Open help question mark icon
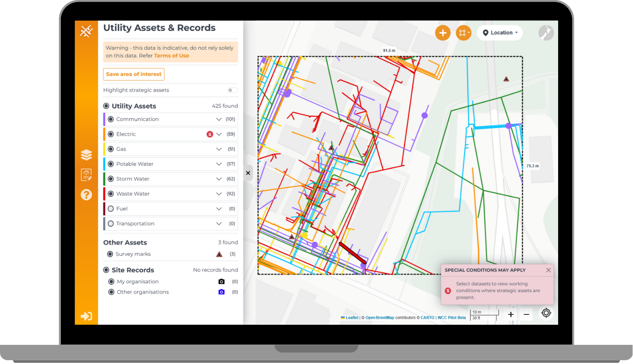The image size is (633, 364). pyautogui.click(x=86, y=195)
